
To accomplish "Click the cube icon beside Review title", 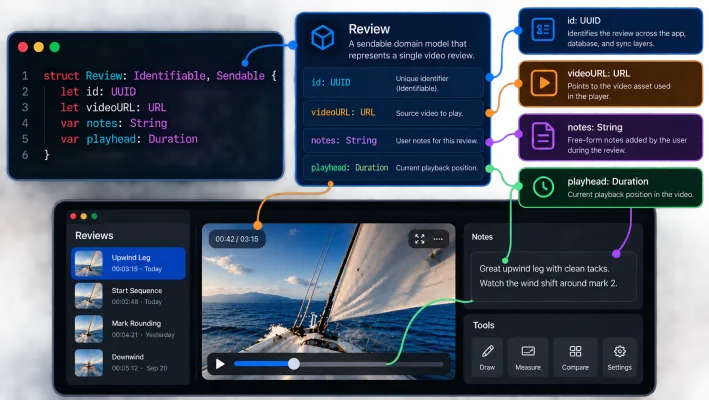I will 323,37.
